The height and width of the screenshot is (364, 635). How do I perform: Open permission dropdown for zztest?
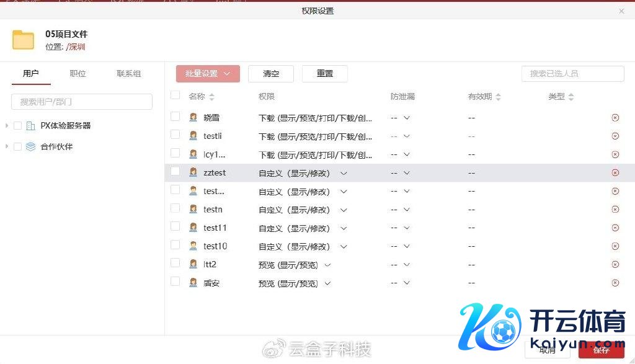344,174
